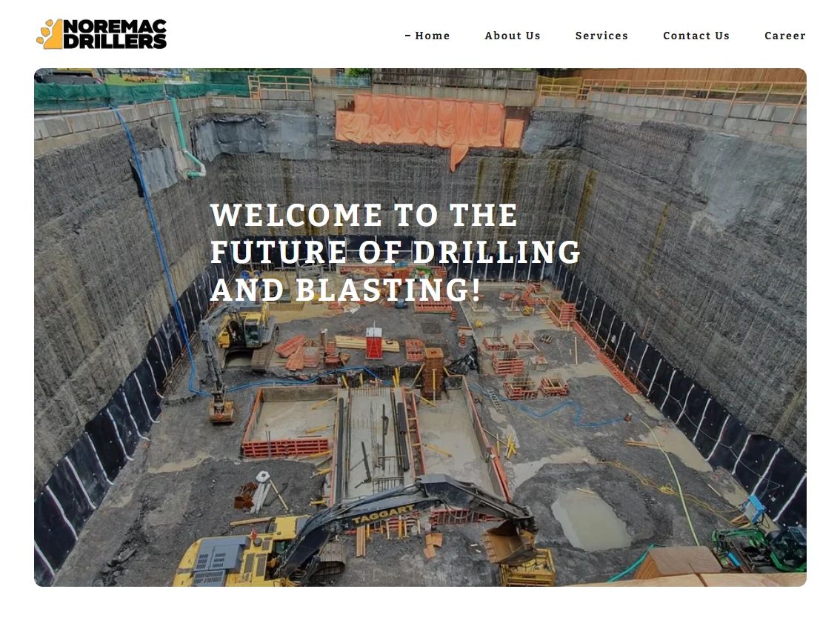The image size is (840, 629).
Task: Select Contact Us in navigation
Action: pyautogui.click(x=696, y=36)
